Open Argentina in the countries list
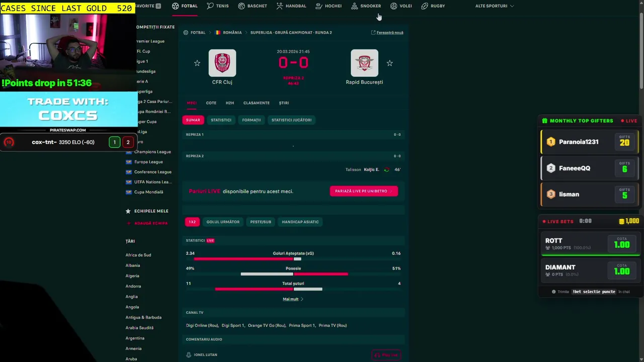Image resolution: width=644 pixels, height=362 pixels. pos(135,338)
